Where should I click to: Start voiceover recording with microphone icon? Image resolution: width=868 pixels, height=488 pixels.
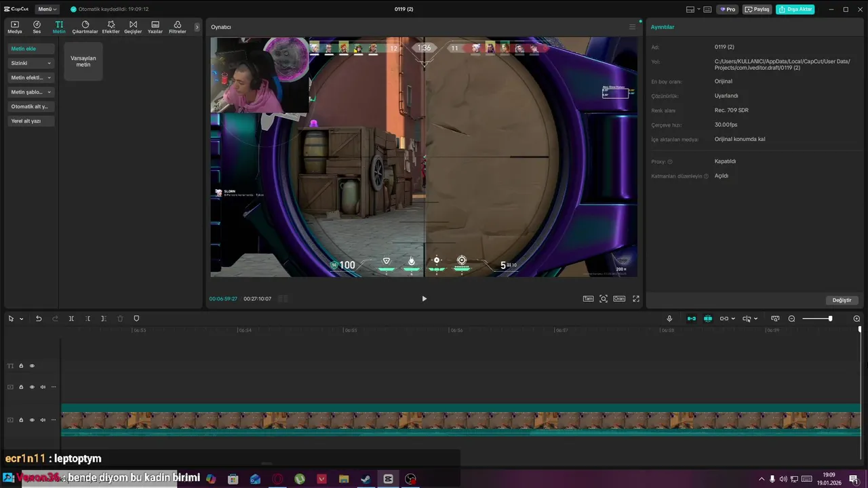(x=669, y=319)
